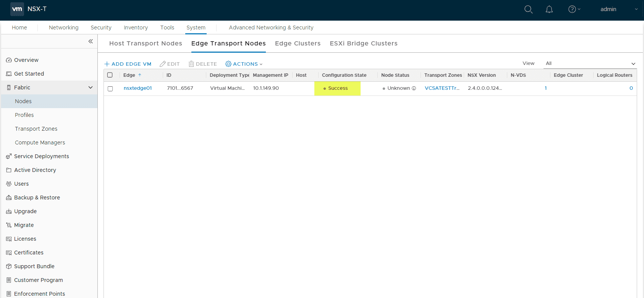Open the Actions dropdown menu
The width and height of the screenshot is (644, 298).
[244, 64]
